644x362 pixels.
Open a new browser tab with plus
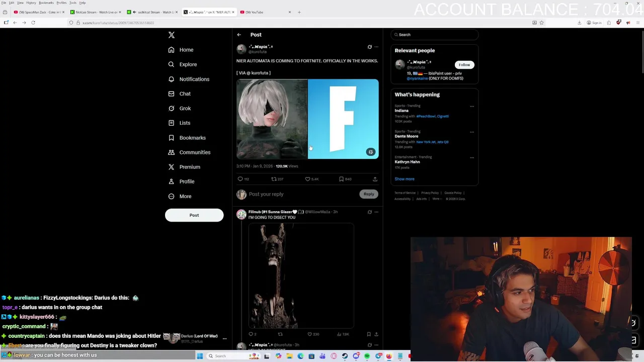point(299,12)
